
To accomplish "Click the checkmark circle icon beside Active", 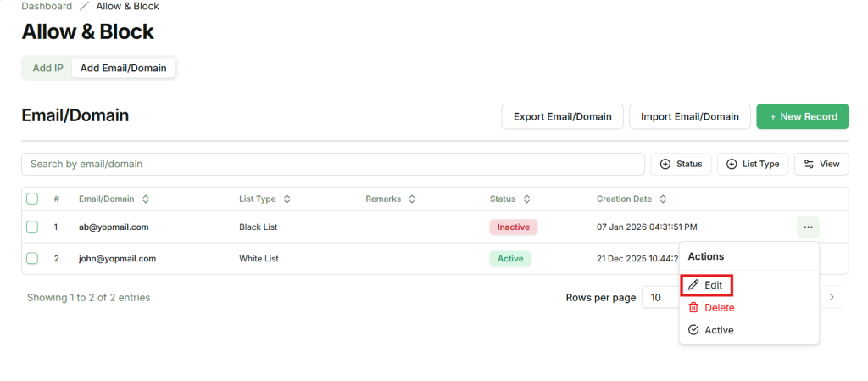I will click(x=693, y=330).
